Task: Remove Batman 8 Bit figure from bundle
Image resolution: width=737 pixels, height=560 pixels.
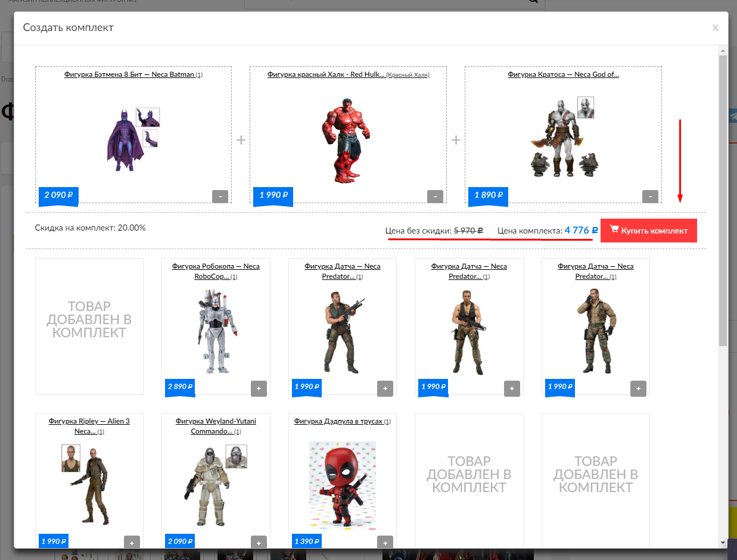Action: (220, 196)
